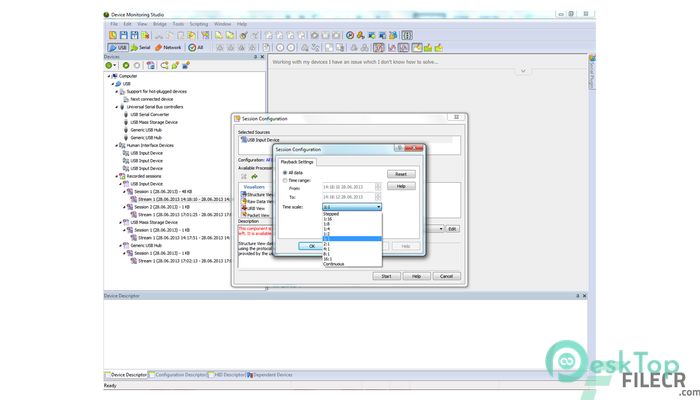Viewport: 700px width, 400px height.
Task: Open the Bridge menu
Action: pyautogui.click(x=160, y=24)
